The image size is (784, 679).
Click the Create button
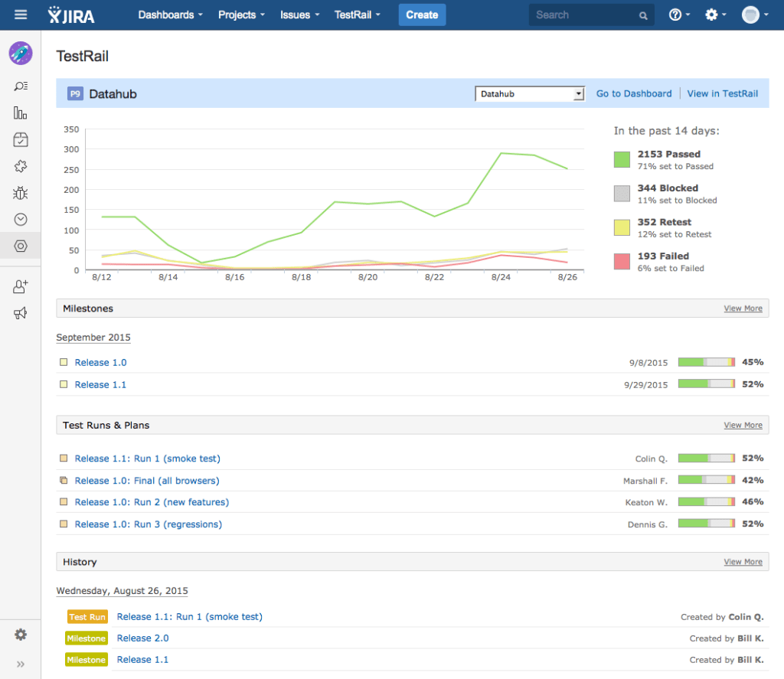tap(422, 14)
